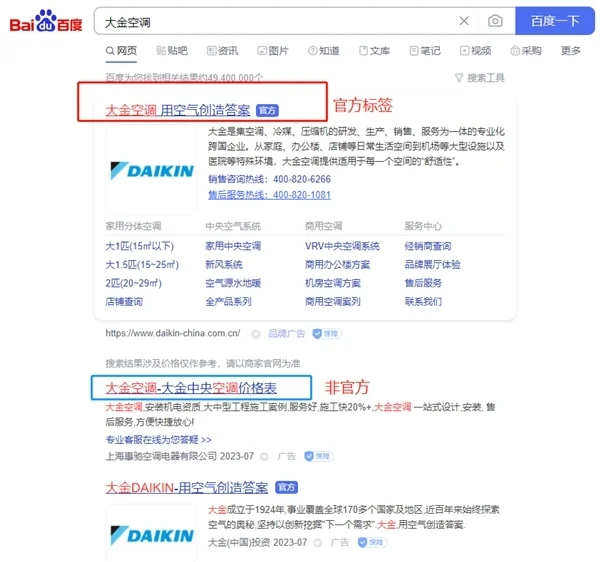Click the 保障 shield badge beside 上海重驰空调
The width and height of the screenshot is (600, 562).
(319, 456)
